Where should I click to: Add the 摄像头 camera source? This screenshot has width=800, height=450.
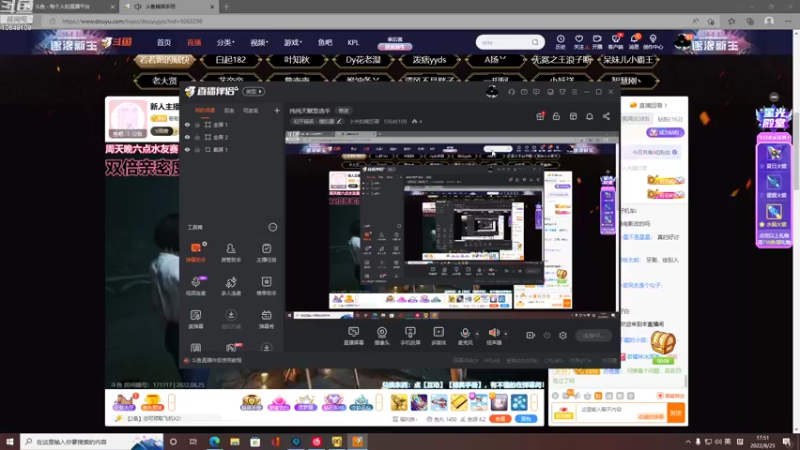pos(382,336)
